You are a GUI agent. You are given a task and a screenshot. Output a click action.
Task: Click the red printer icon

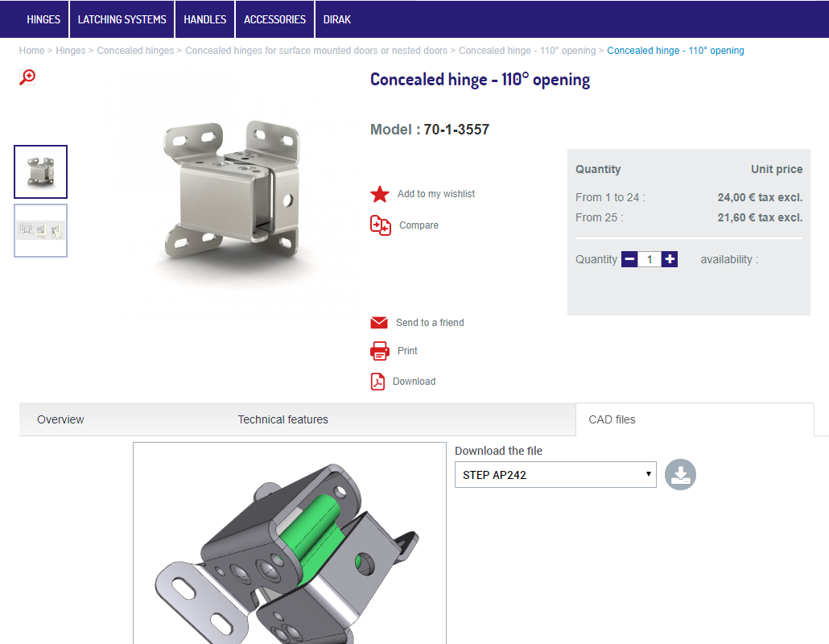tap(379, 351)
